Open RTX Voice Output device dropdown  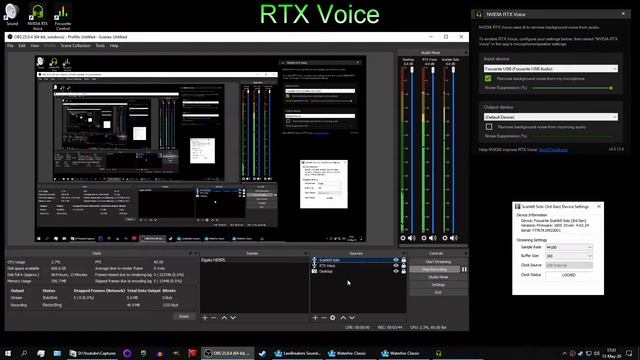[551, 117]
